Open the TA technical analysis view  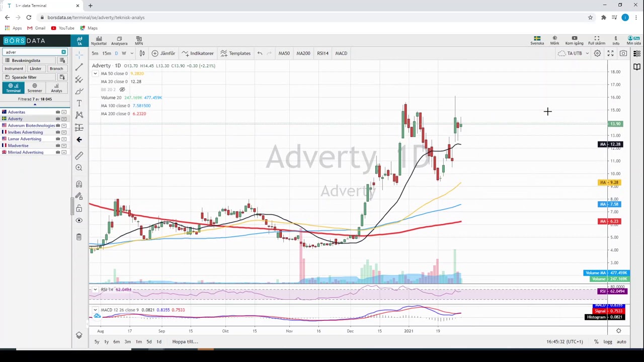(79, 41)
